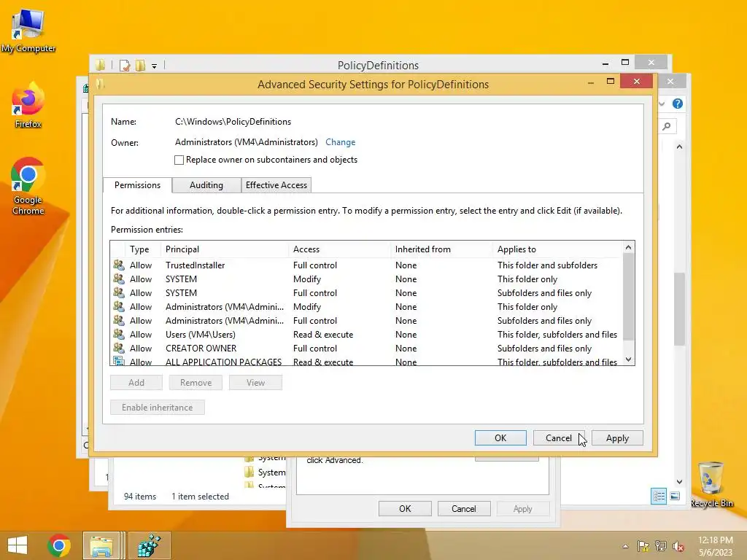Open the network tray icon
The image size is (747, 560).
point(661,546)
